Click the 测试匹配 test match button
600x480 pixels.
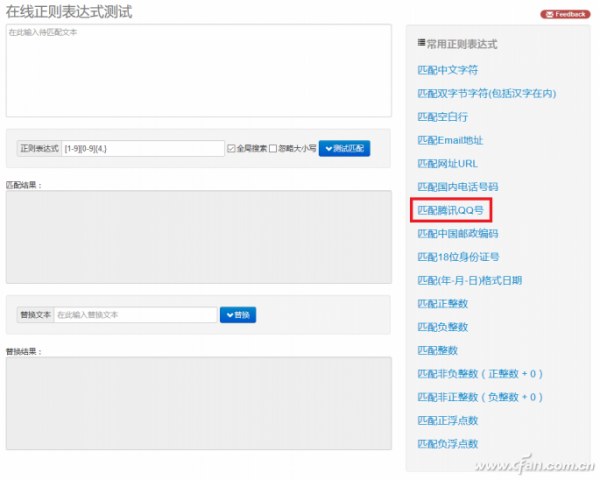(344, 149)
